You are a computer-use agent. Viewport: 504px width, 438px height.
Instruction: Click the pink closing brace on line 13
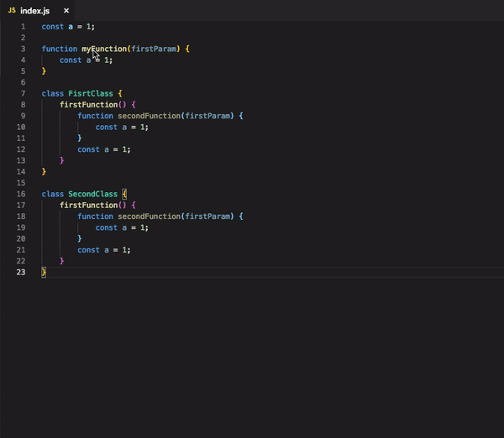61,160
